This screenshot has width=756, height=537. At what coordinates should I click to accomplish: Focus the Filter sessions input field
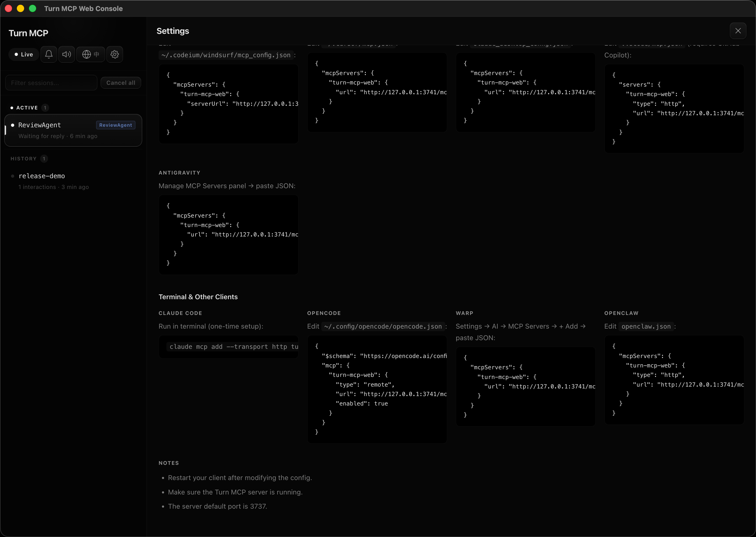coord(51,83)
